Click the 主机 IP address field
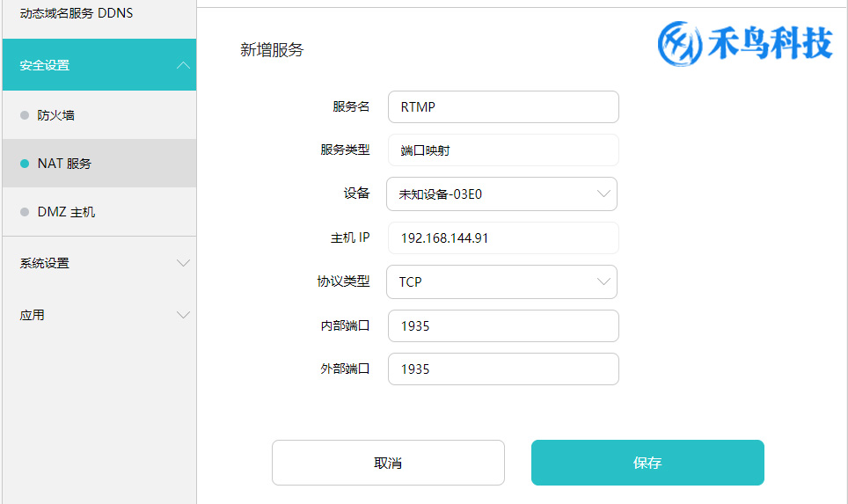The width and height of the screenshot is (848, 504). click(503, 238)
